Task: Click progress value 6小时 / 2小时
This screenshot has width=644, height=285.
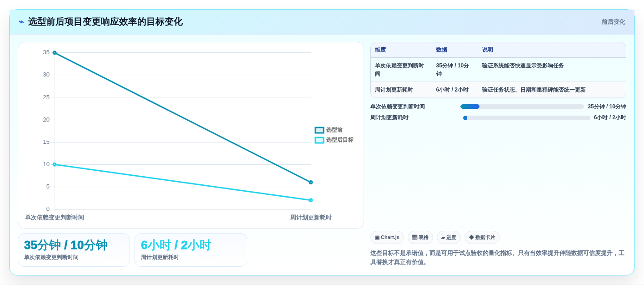Action: click(610, 117)
